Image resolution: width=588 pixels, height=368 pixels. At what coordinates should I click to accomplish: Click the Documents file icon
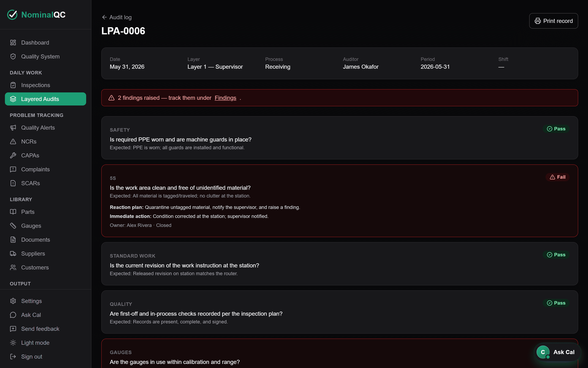13,239
